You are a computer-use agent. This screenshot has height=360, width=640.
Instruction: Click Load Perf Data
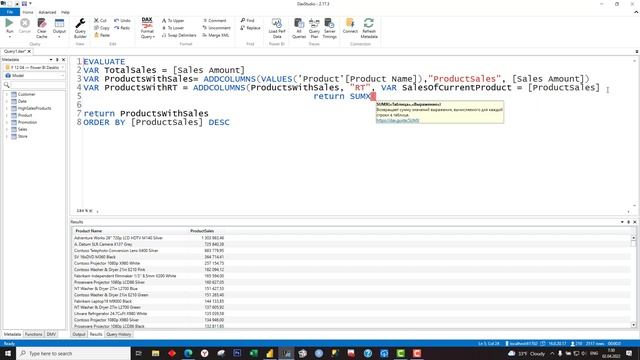coord(277,28)
